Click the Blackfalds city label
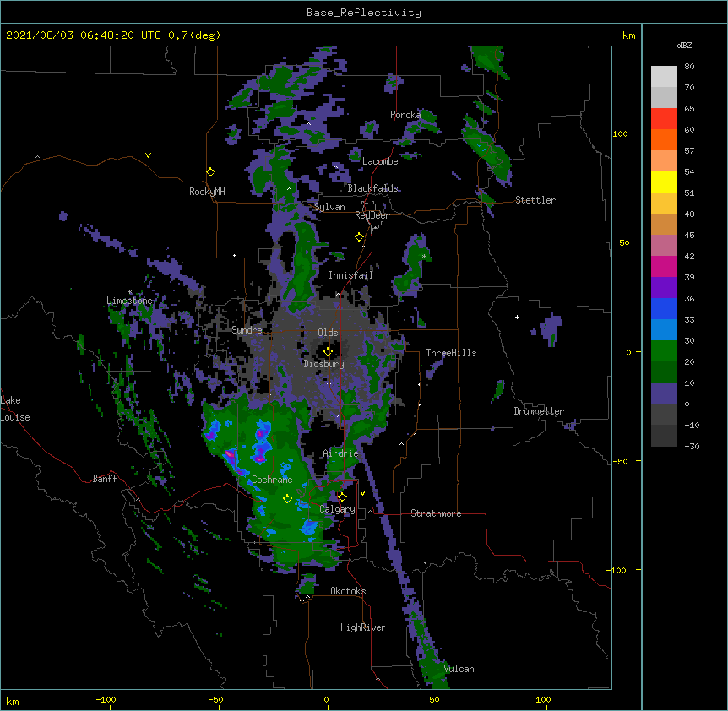 (x=372, y=188)
